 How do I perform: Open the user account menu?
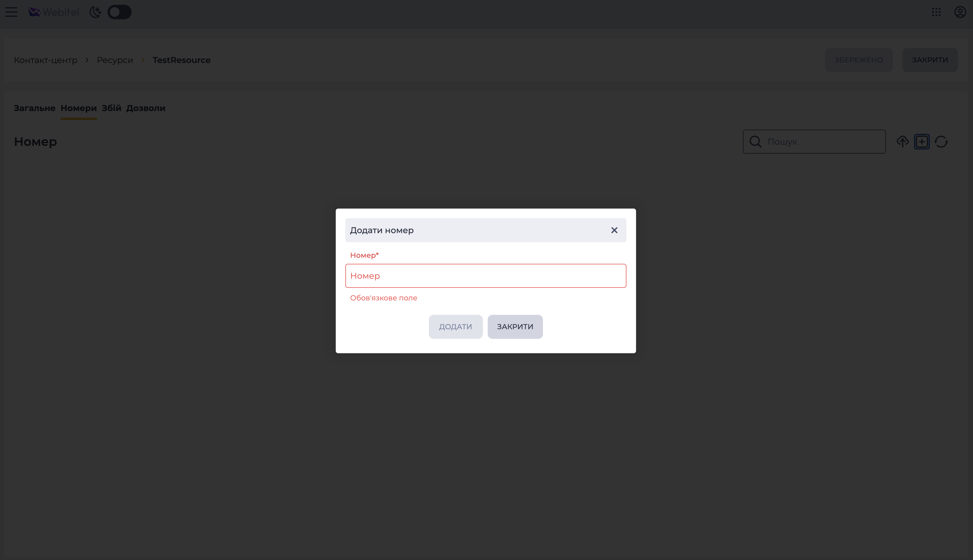[960, 12]
